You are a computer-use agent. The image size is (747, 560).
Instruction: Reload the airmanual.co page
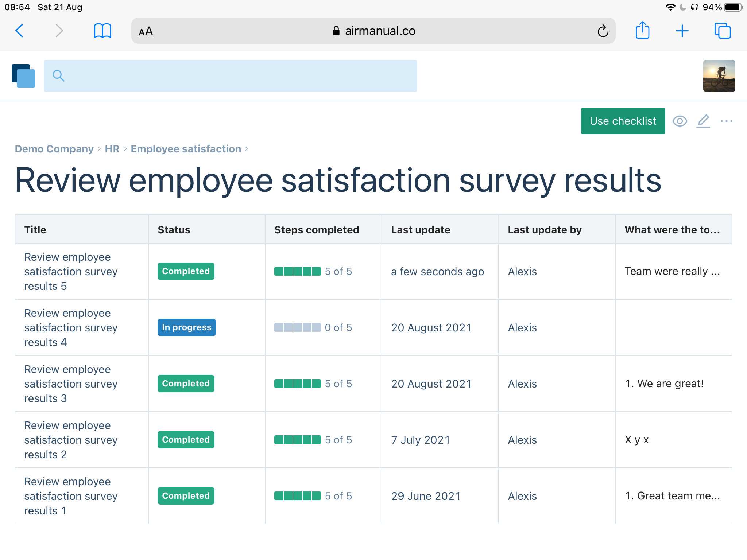click(x=603, y=31)
